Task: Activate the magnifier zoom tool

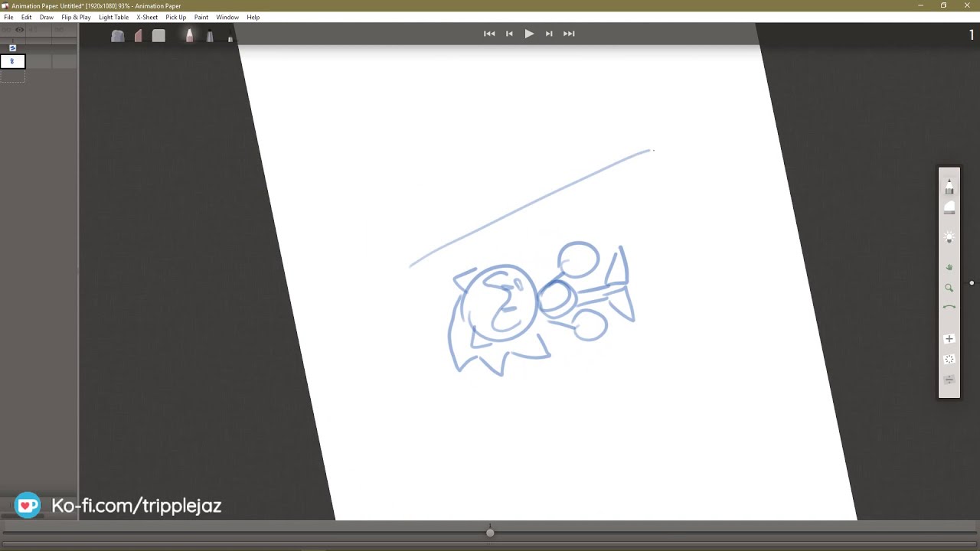Action: pos(949,288)
